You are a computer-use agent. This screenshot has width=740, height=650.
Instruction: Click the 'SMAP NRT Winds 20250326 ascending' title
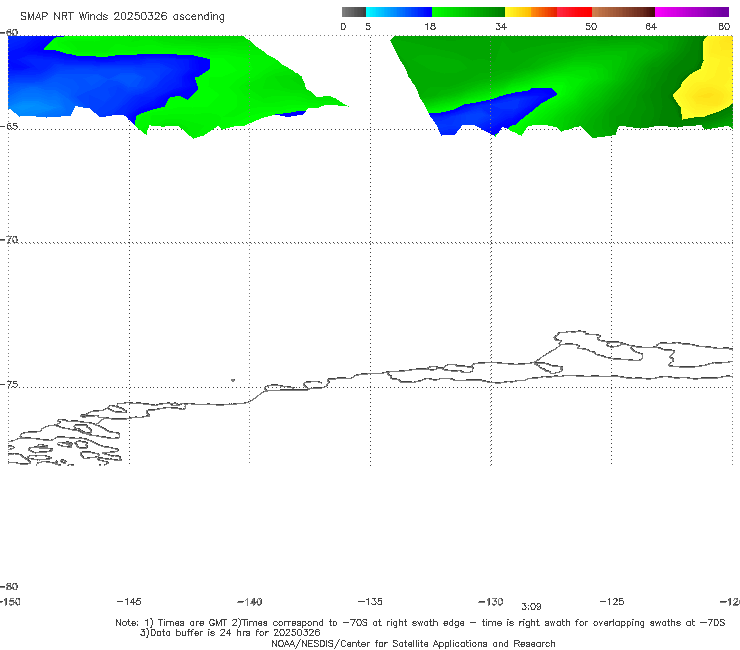pyautogui.click(x=122, y=16)
